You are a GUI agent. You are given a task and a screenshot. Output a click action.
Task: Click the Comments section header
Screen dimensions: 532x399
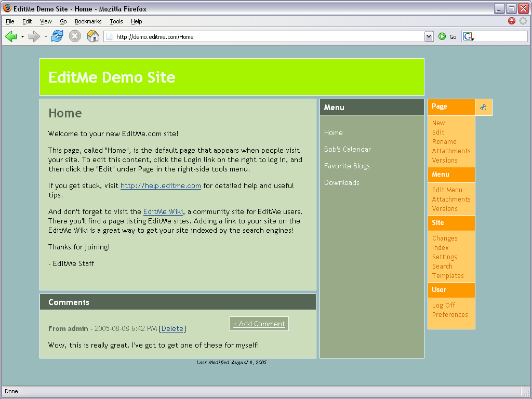(178, 302)
